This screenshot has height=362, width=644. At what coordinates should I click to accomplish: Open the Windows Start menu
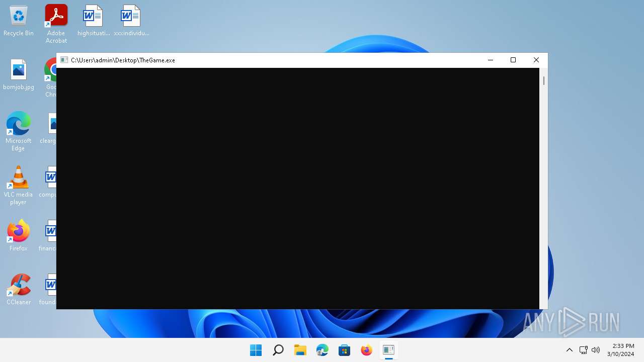click(x=256, y=350)
